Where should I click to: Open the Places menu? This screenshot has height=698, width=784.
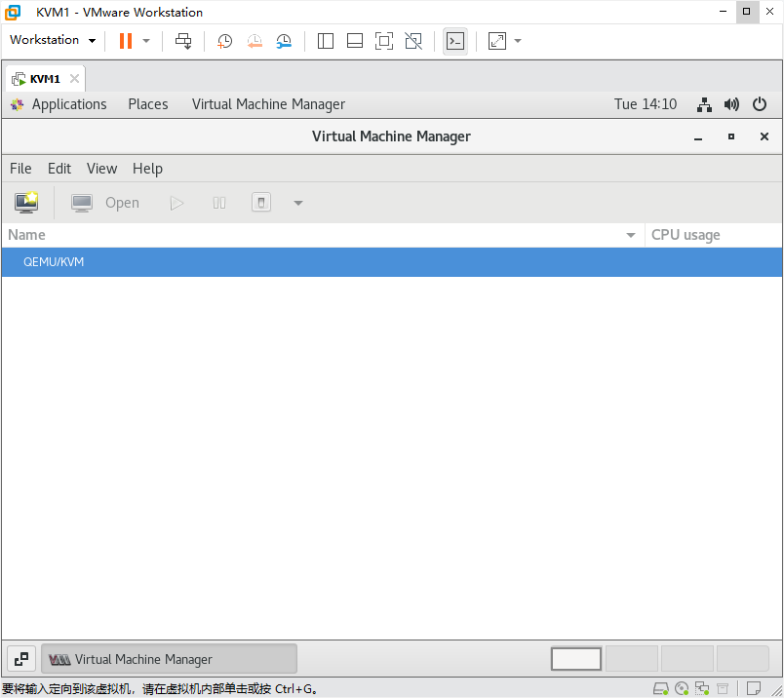pyautogui.click(x=148, y=104)
